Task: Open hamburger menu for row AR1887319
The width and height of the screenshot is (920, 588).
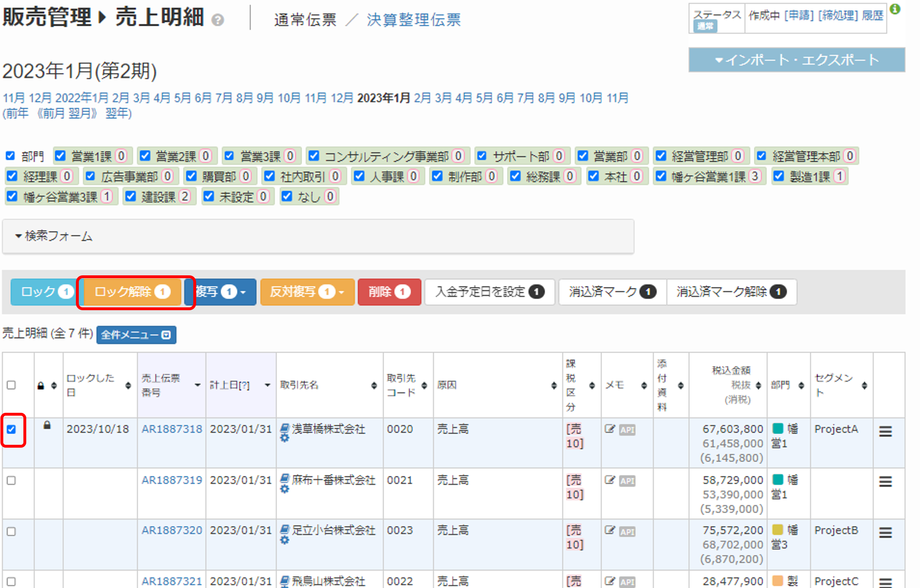Action: click(886, 481)
